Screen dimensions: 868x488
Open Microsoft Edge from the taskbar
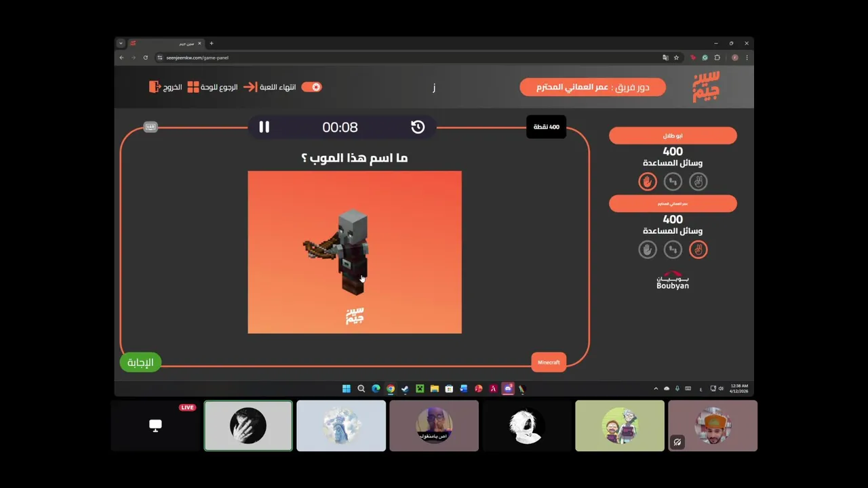(x=376, y=388)
